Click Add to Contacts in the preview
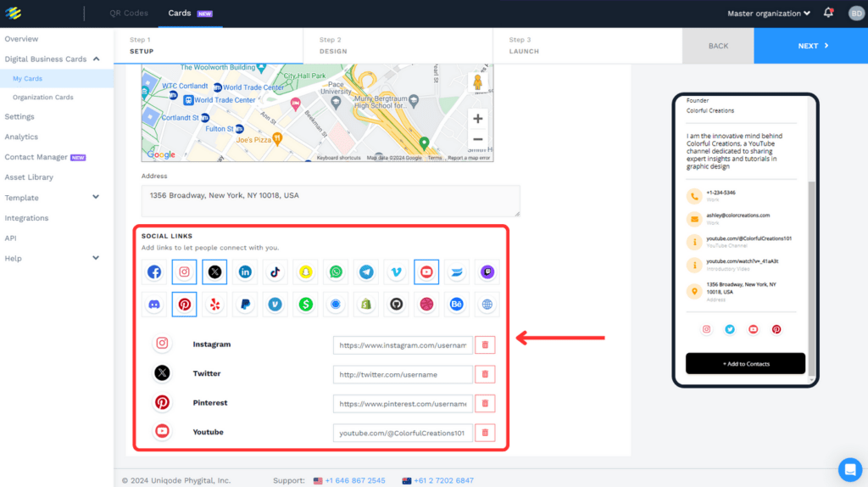 coord(746,363)
